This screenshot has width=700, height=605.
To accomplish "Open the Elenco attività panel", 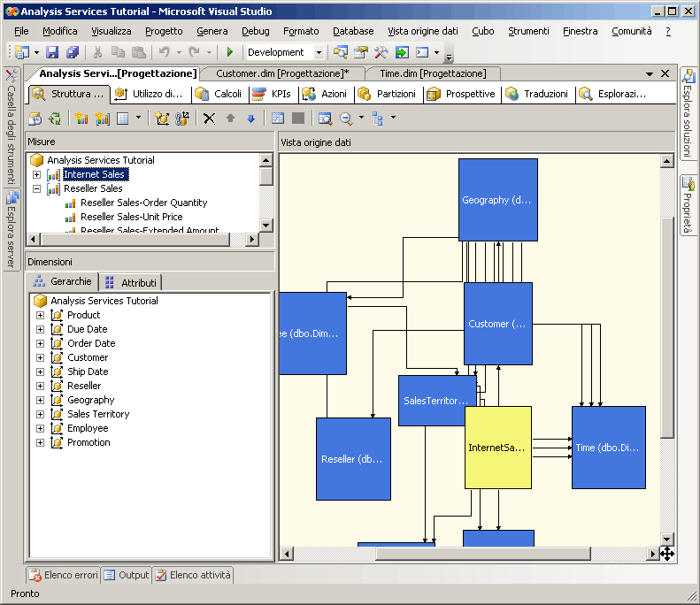I will tap(193, 575).
